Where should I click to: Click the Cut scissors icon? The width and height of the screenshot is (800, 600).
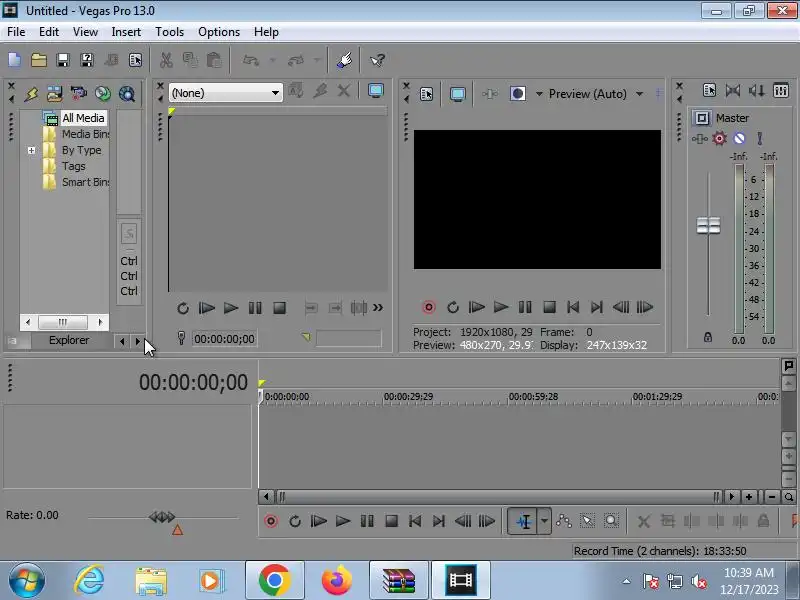[x=166, y=60]
